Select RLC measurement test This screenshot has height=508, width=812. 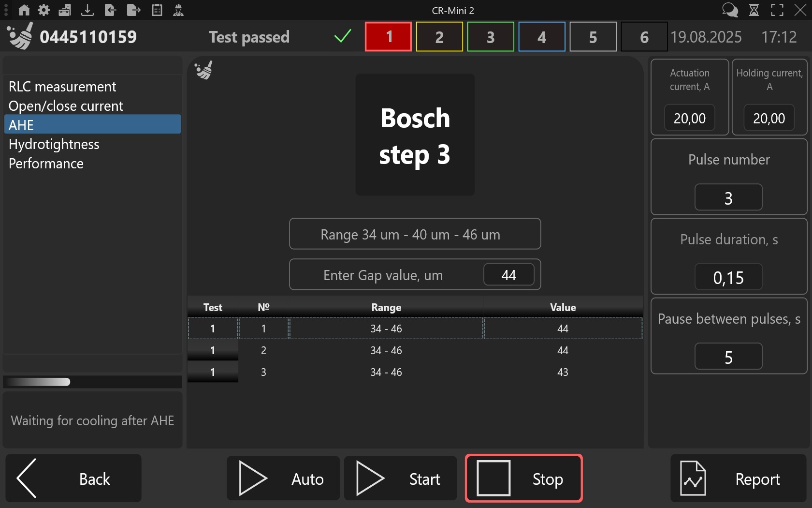[92, 87]
